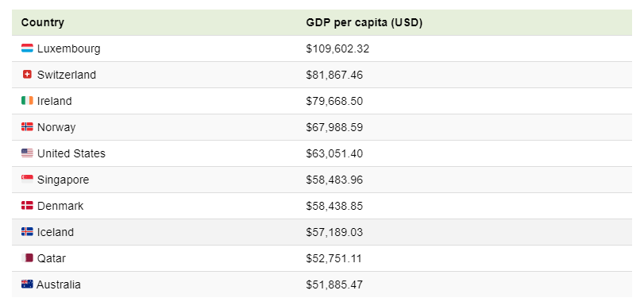Image resolution: width=644 pixels, height=298 pixels.
Task: Click the Australia flag icon
Action: coord(27,284)
